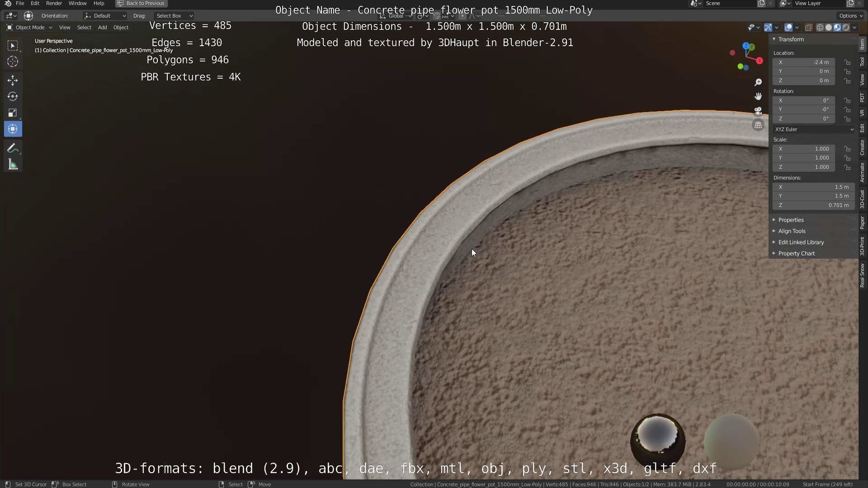Switch to the Tool sidebar tab
Image resolution: width=868 pixels, height=488 pixels.
pos(862,62)
